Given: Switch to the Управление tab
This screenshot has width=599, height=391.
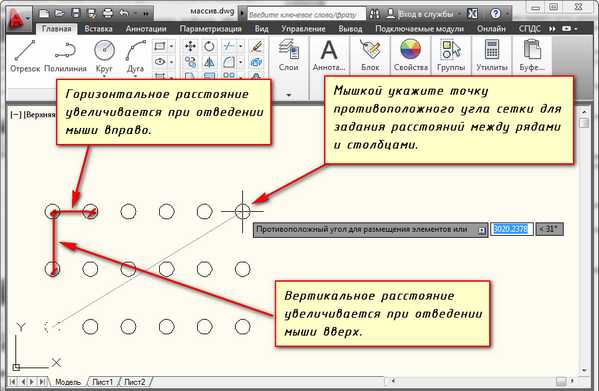Looking at the screenshot, I should 303,29.
